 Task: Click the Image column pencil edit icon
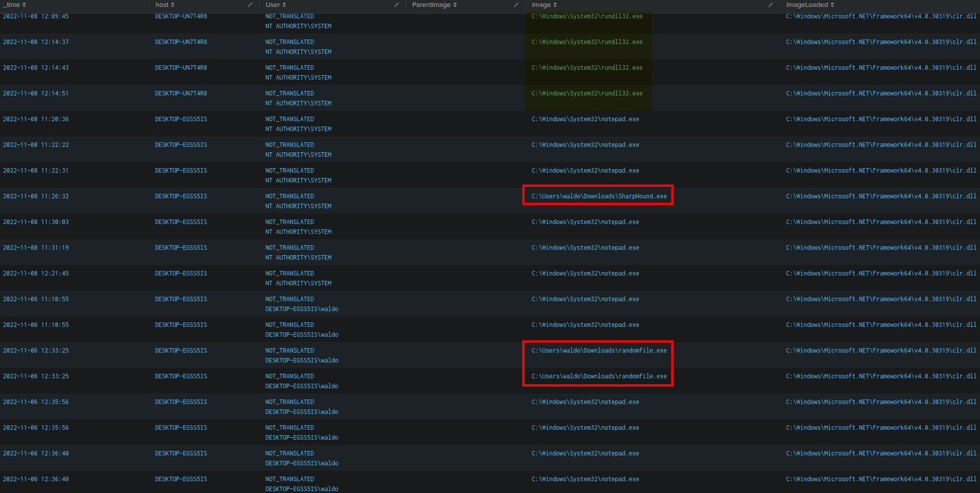point(771,5)
